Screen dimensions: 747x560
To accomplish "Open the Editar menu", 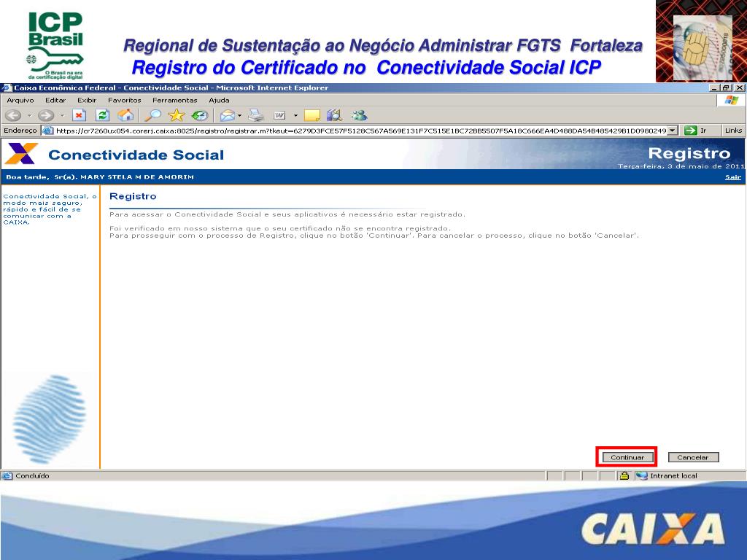I will tap(55, 100).
